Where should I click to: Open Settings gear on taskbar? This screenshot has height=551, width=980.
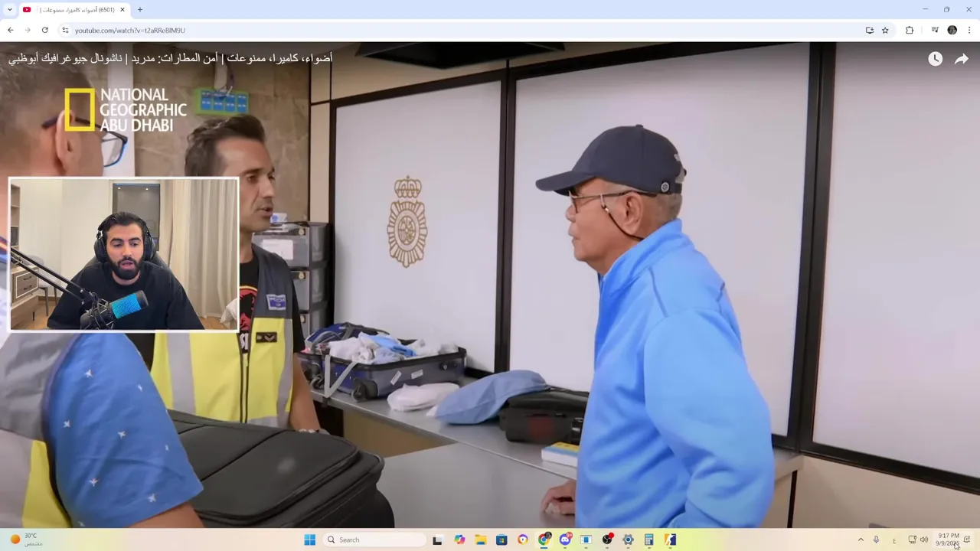628,540
